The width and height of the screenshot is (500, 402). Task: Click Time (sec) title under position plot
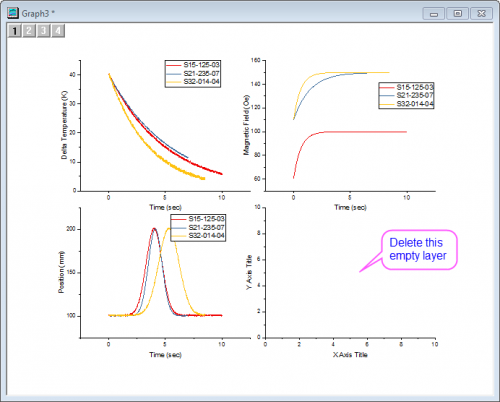click(x=165, y=355)
